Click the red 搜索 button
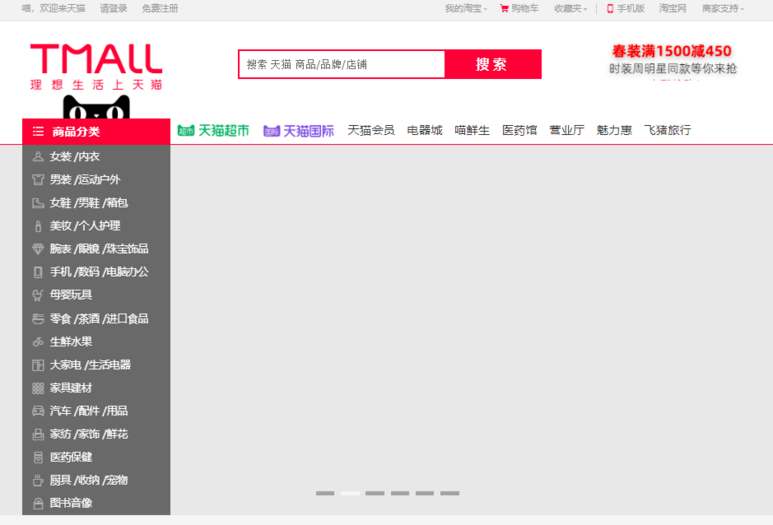 click(x=492, y=64)
